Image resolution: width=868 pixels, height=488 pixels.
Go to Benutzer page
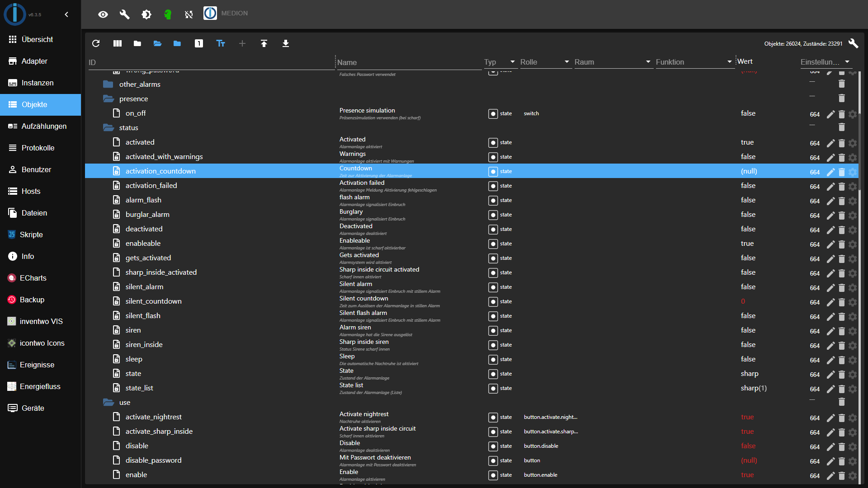tap(41, 169)
